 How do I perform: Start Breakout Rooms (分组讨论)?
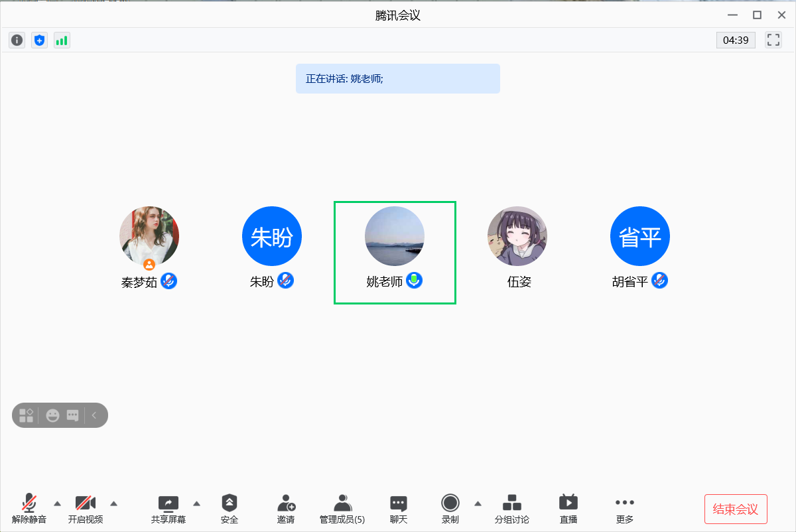511,509
